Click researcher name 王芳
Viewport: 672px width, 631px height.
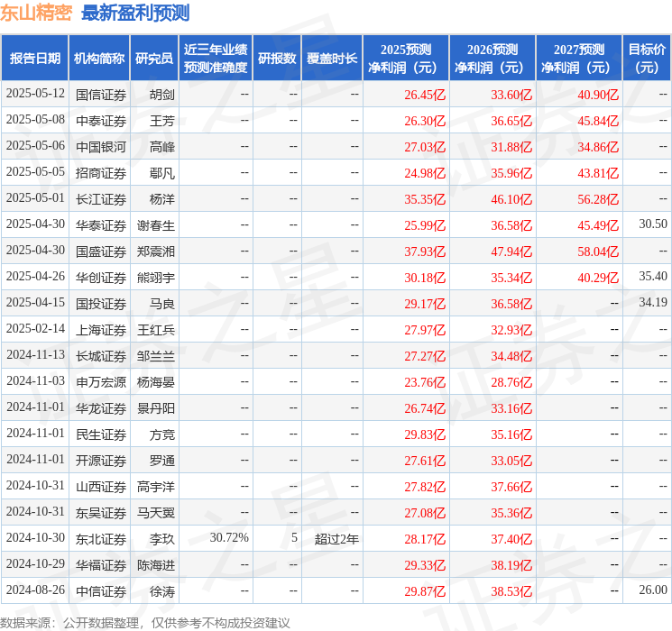[x=162, y=121]
